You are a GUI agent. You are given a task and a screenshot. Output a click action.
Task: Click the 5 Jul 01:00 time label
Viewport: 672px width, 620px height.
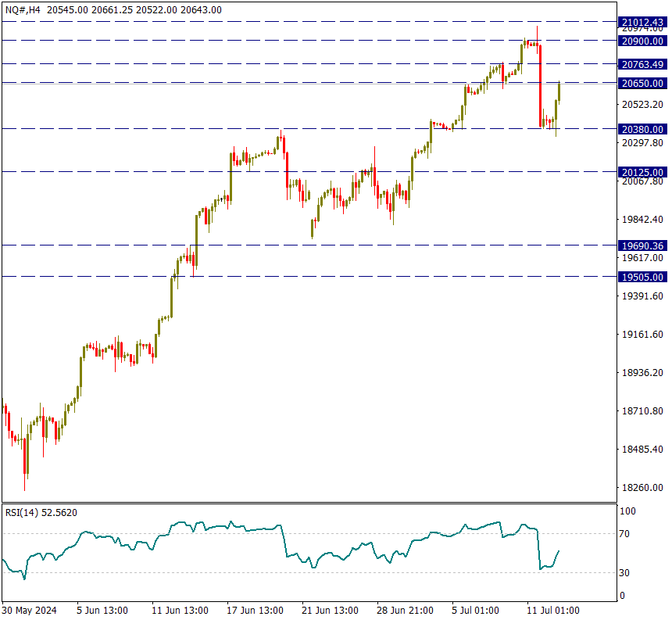pyautogui.click(x=475, y=610)
